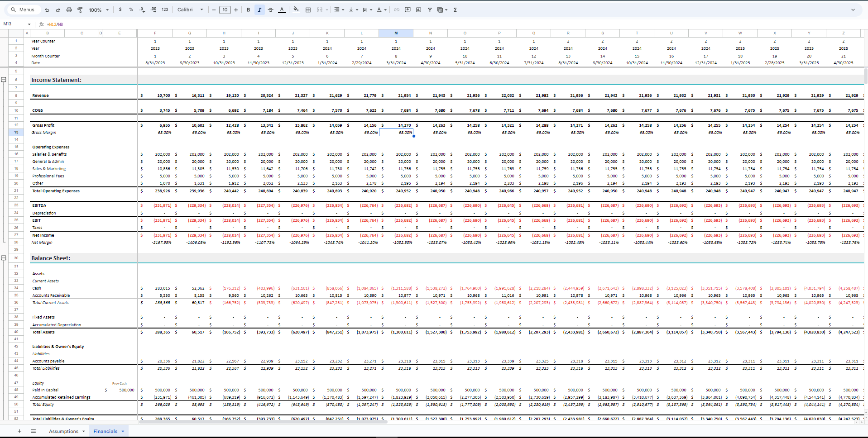Click the Name box showing M13
This screenshot has height=438, width=868.
(14, 24)
